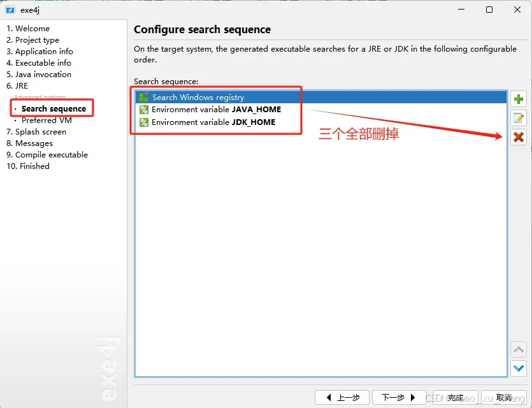The height and width of the screenshot is (408, 532).
Task: Open step 10. Finished
Action: pos(28,166)
